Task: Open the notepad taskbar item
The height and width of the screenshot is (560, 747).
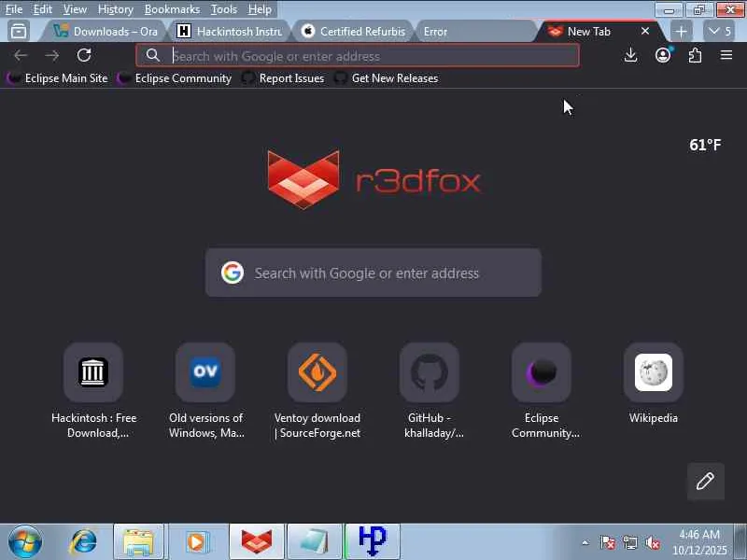Action: click(x=315, y=542)
